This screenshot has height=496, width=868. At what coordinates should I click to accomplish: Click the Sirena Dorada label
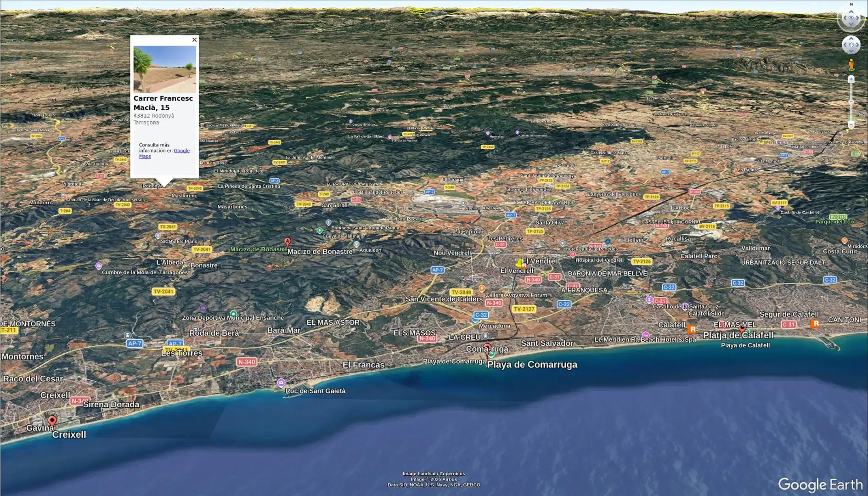(111, 405)
